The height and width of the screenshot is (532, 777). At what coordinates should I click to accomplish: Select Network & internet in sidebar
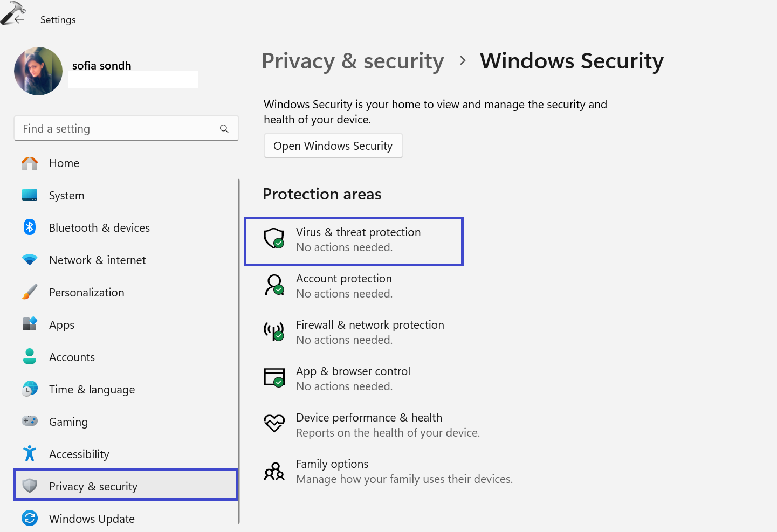tap(97, 260)
